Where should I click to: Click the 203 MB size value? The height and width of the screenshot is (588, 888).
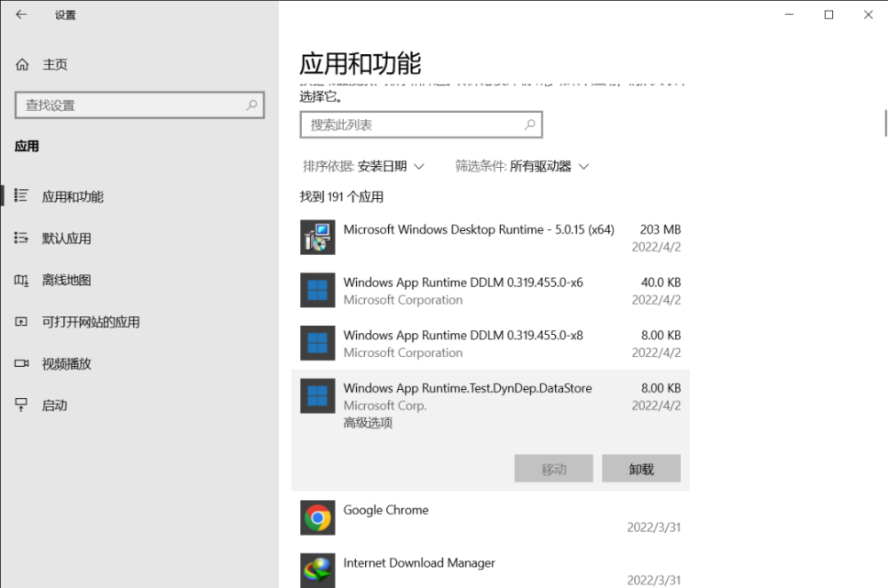point(660,229)
